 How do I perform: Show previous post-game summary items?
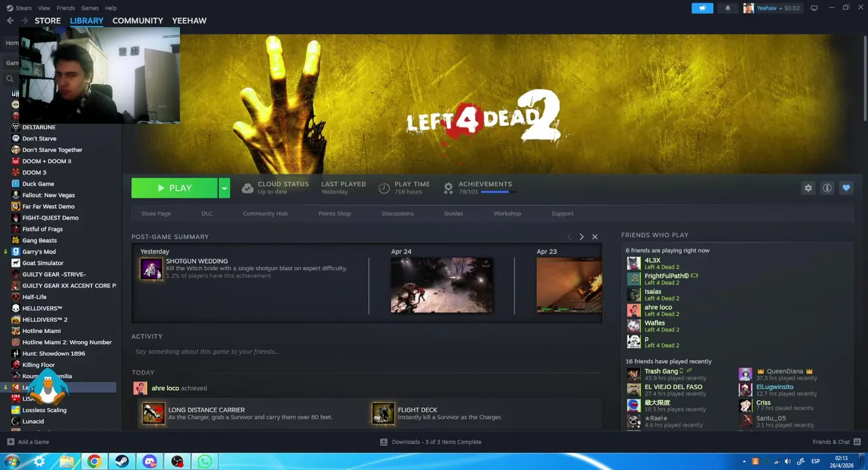tap(569, 237)
